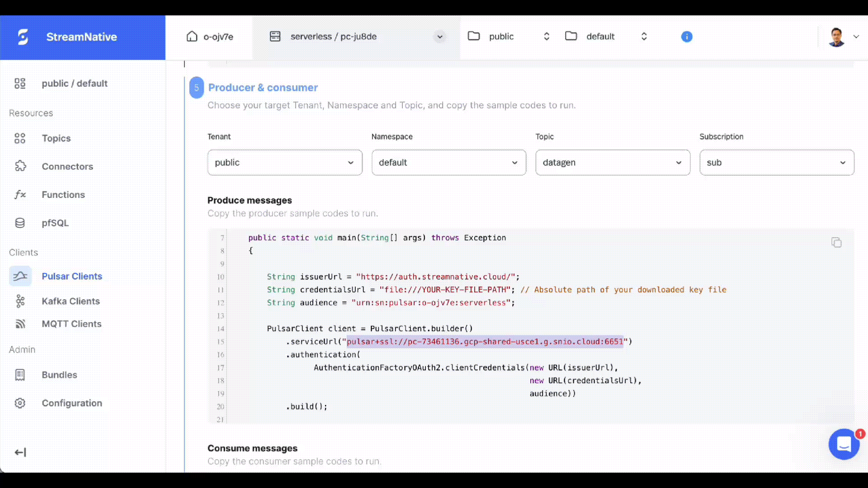Click the step 5 number badge
The height and width of the screenshot is (488, 868).
197,88
